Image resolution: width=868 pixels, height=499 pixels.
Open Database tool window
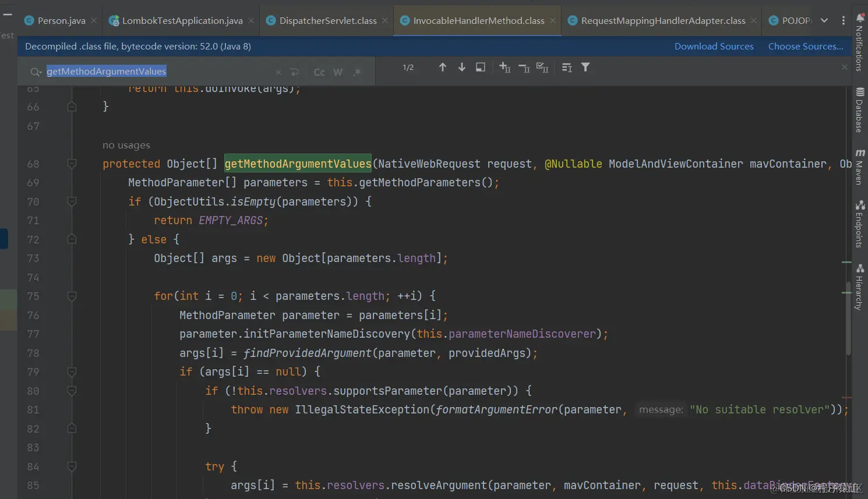[860, 110]
